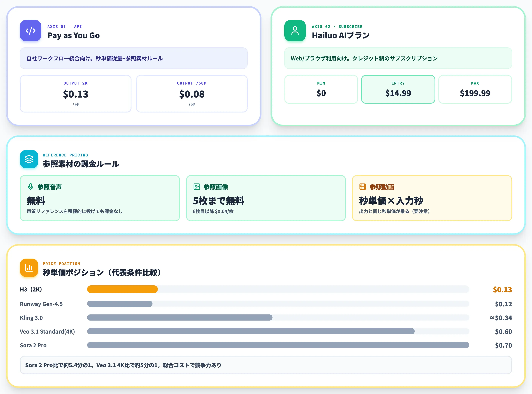Choose the MIN $0 plan card
The width and height of the screenshot is (532, 394).
click(x=321, y=89)
